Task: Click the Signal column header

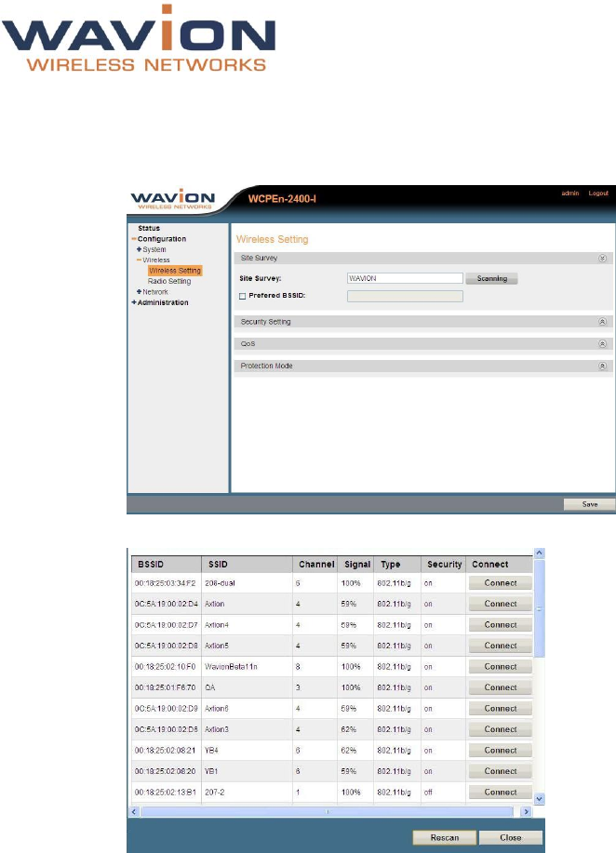Action: (x=356, y=565)
